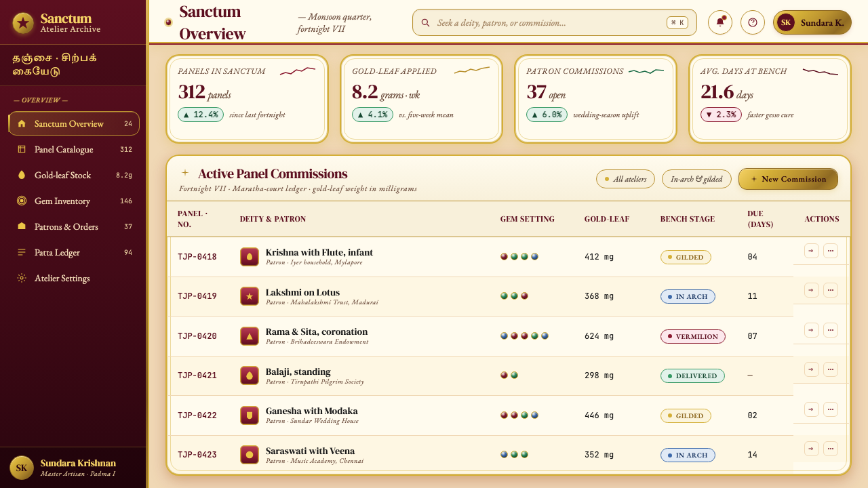Screen dimensions: 868x488
Task: Open the Panels in Sanctum card
Action: 247,99
